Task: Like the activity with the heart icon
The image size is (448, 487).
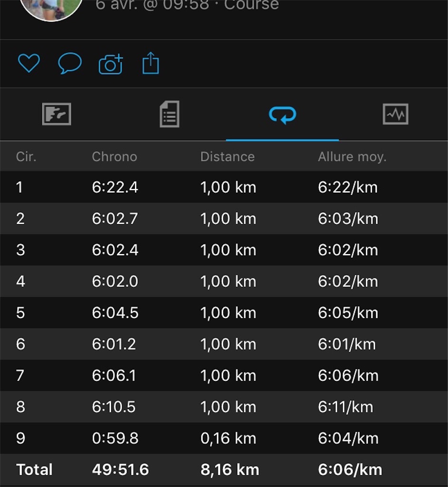Action: click(x=29, y=63)
